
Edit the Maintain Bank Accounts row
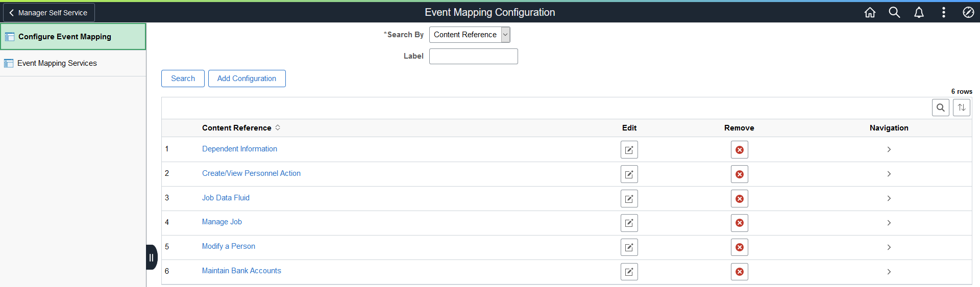pyautogui.click(x=629, y=272)
